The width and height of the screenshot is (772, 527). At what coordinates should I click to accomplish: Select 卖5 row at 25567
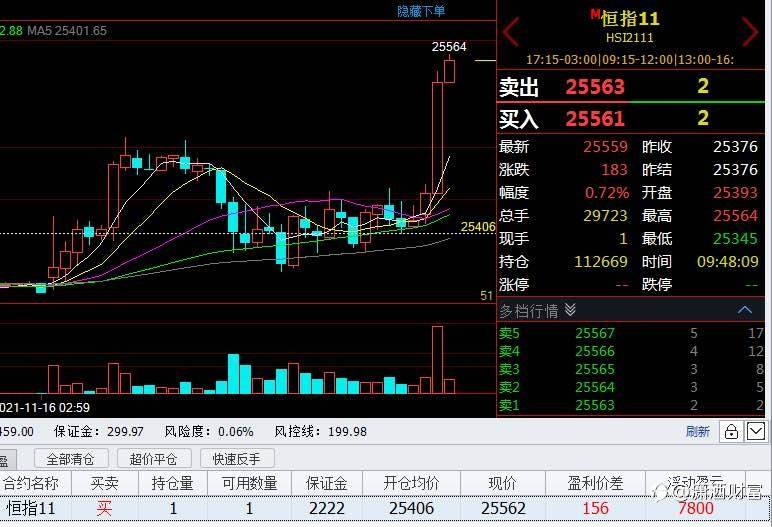[x=631, y=333]
